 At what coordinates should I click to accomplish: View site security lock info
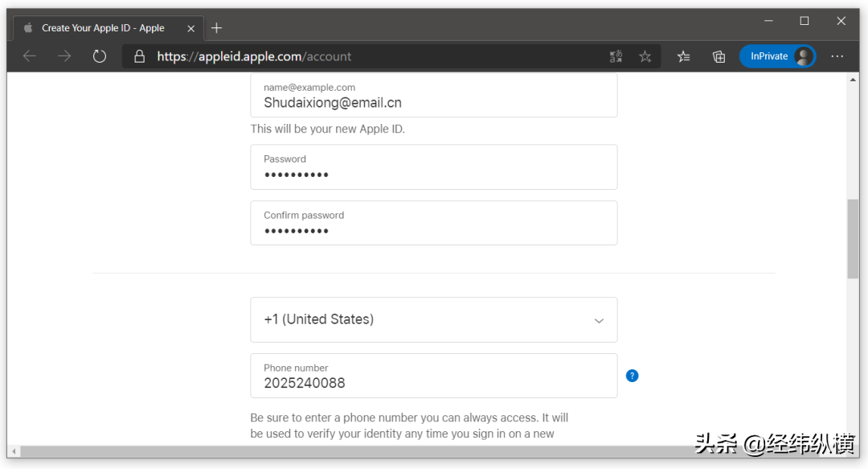(140, 56)
